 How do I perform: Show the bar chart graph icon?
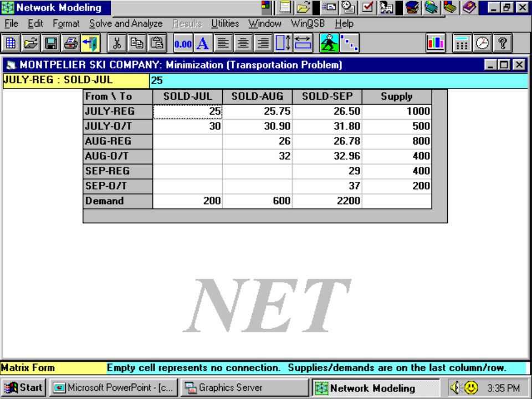coord(436,43)
